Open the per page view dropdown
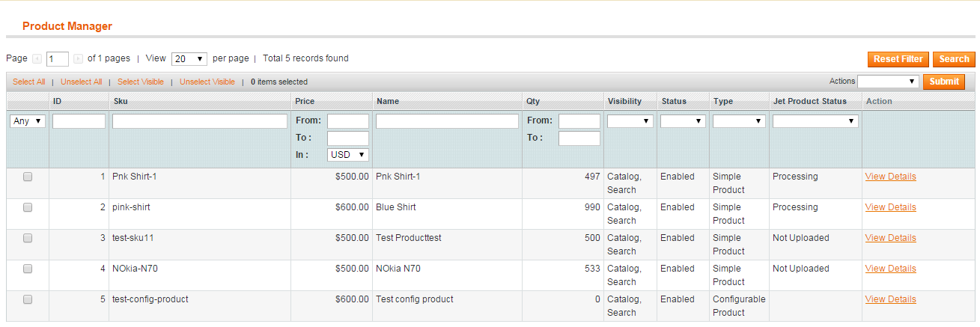The width and height of the screenshot is (980, 327). (189, 58)
